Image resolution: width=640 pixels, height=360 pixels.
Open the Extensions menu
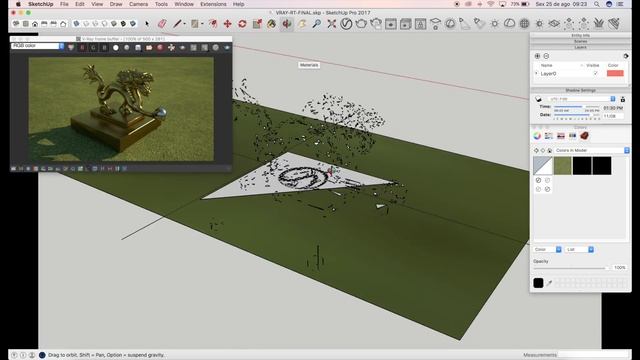213,4
